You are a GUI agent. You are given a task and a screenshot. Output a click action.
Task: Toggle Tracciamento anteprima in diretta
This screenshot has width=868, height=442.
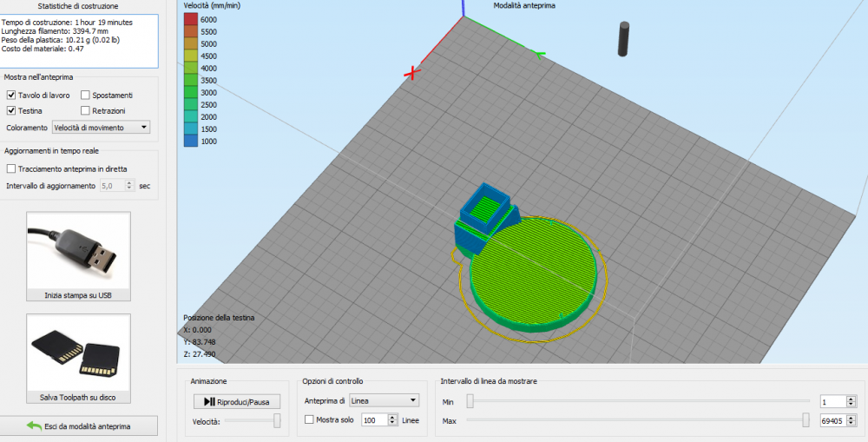(11, 168)
